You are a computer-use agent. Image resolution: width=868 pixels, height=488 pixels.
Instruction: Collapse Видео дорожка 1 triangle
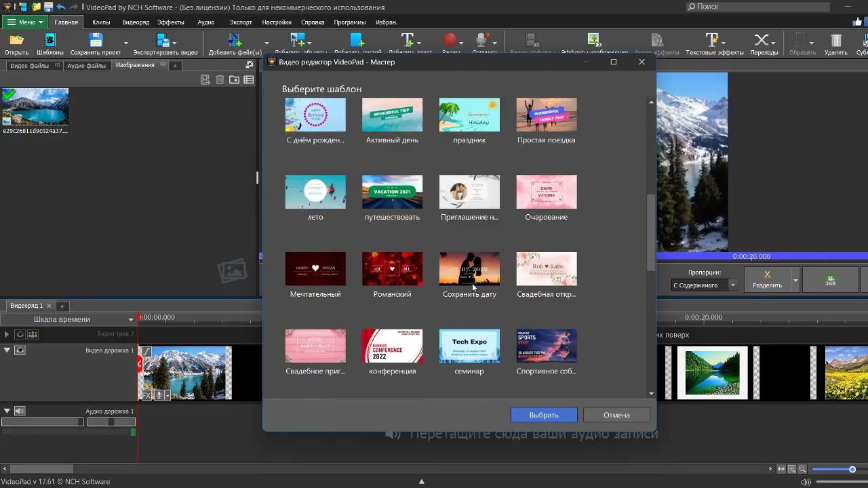click(x=7, y=350)
